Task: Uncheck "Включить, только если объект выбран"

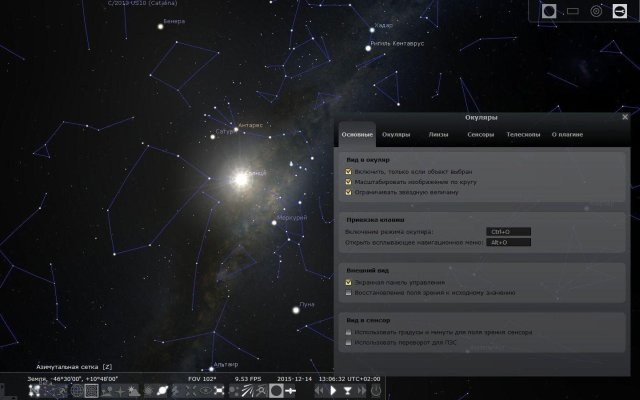Action: coord(347,171)
